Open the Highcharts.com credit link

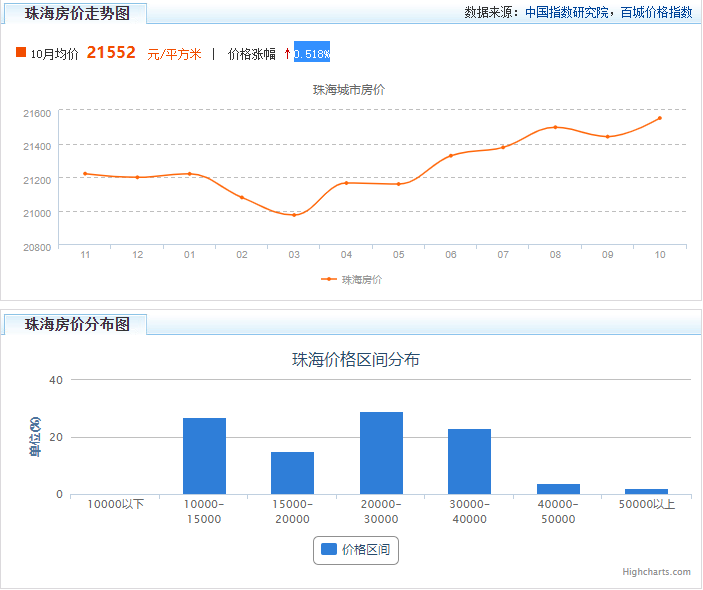click(x=656, y=572)
